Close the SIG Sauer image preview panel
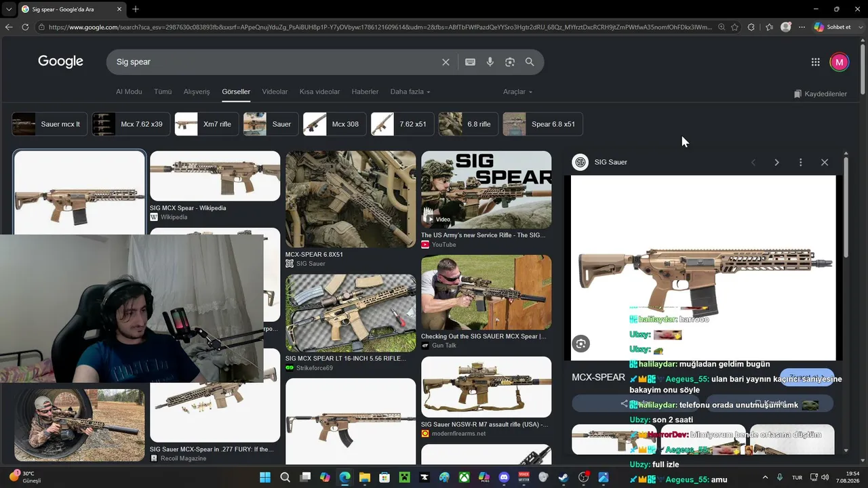 tap(825, 163)
